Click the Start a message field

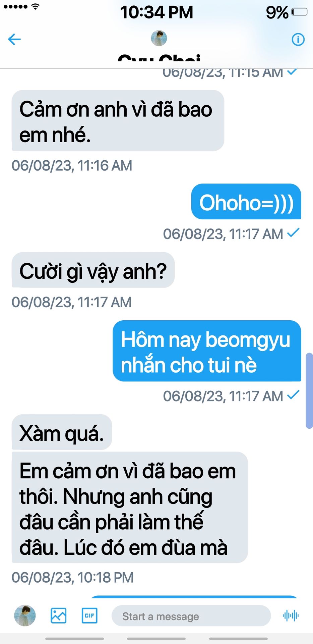tap(191, 616)
